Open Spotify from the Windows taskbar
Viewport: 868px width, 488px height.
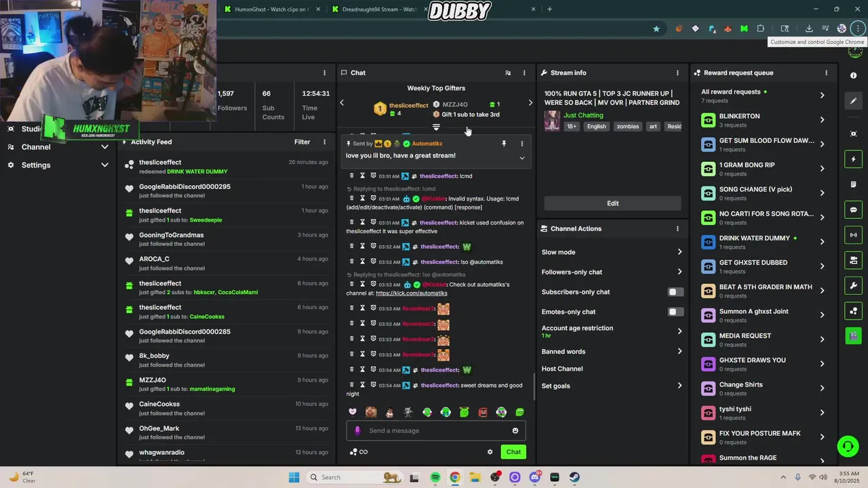(435, 477)
